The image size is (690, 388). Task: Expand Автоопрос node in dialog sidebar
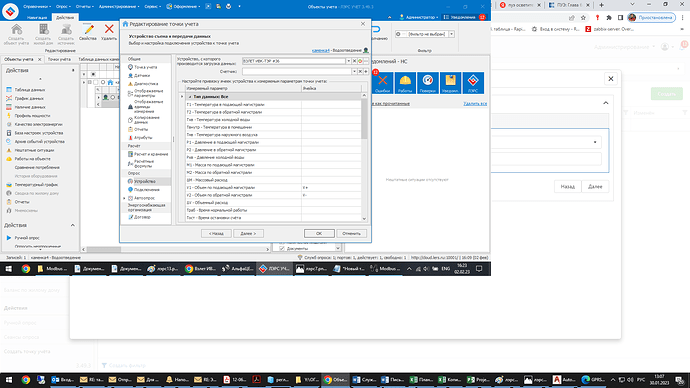125,198
